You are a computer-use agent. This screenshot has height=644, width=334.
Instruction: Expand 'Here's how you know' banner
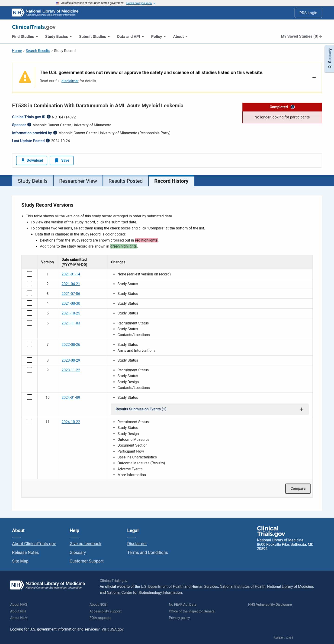pyautogui.click(x=141, y=3)
